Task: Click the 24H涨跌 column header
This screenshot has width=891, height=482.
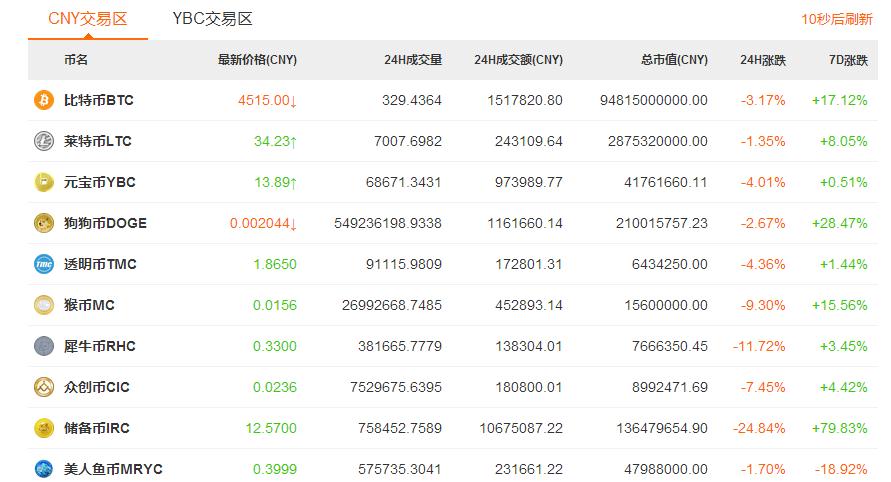Action: coord(763,60)
